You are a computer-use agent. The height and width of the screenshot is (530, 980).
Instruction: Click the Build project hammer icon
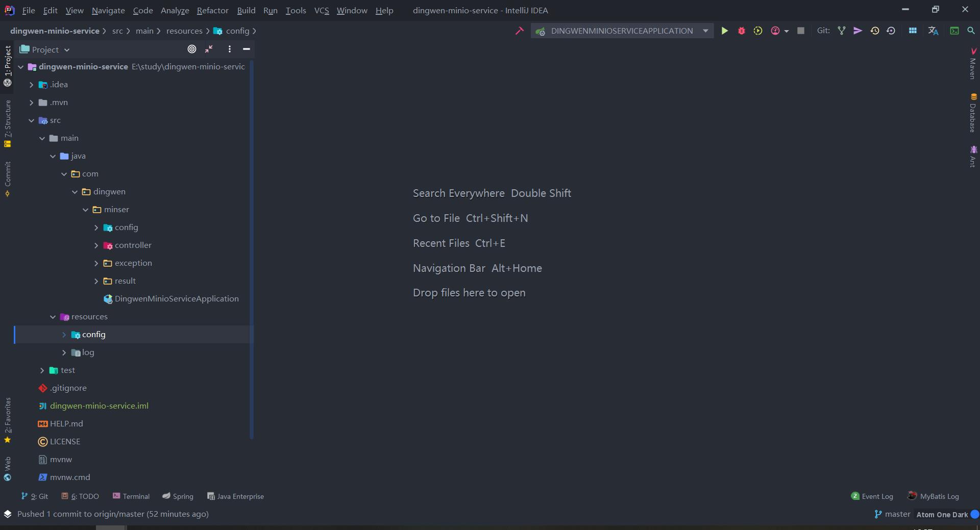(520, 31)
